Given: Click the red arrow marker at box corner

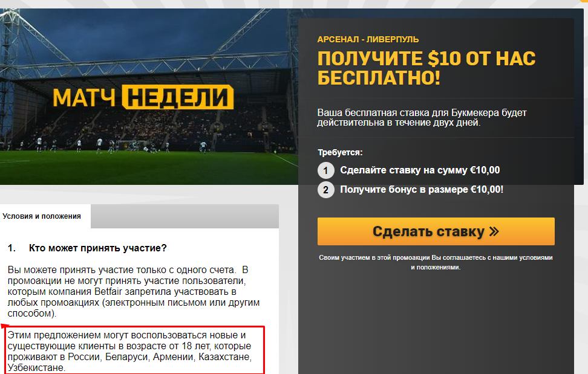Looking at the screenshot, I should (5, 326).
